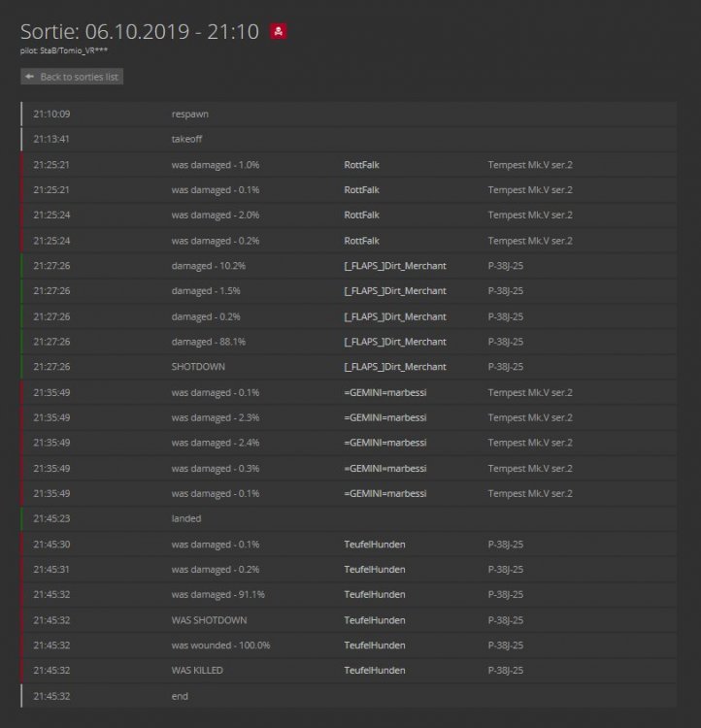This screenshot has width=701, height=728.
Task: Click TeufelHunden in the 91.1% damage row
Action: pos(374,595)
